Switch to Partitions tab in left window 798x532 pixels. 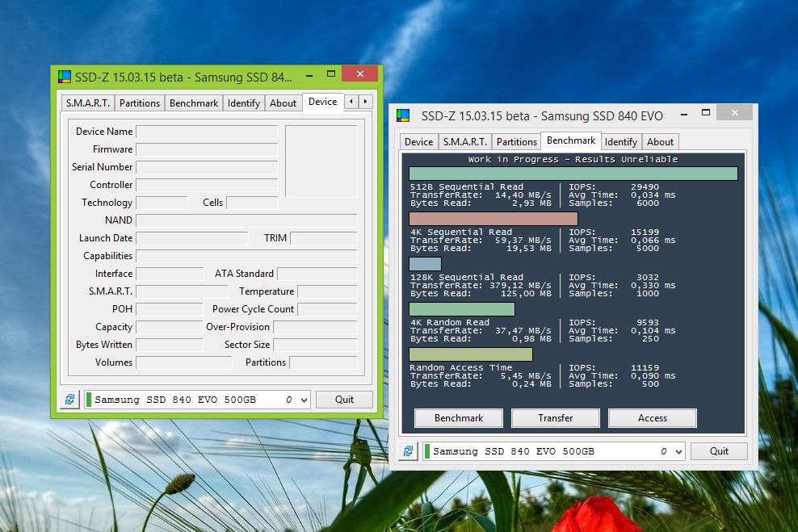click(x=140, y=103)
